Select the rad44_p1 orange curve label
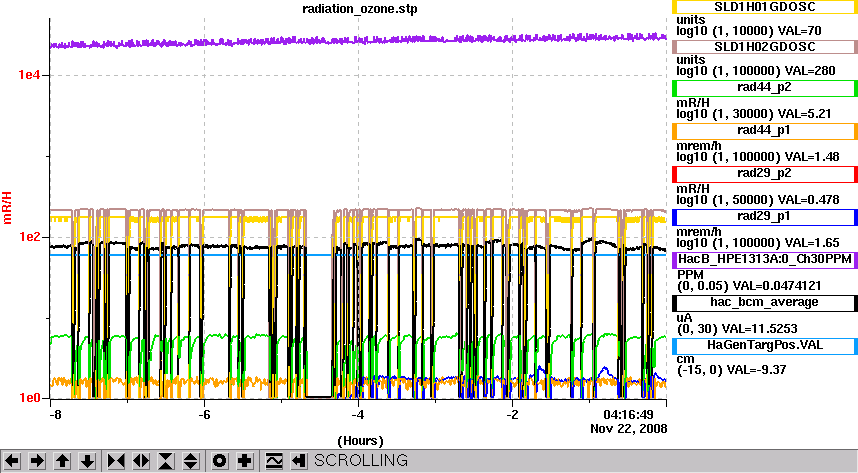This screenshot has width=858, height=473. [x=764, y=131]
